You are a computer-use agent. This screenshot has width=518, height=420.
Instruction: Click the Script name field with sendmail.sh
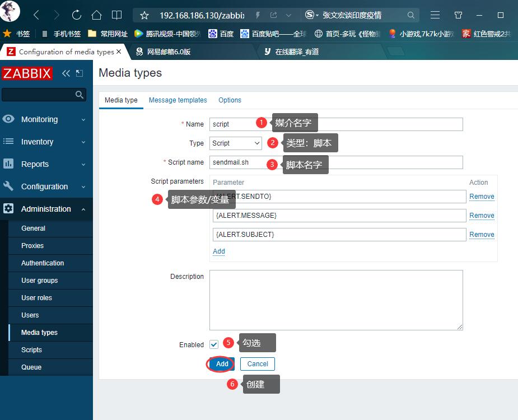336,162
